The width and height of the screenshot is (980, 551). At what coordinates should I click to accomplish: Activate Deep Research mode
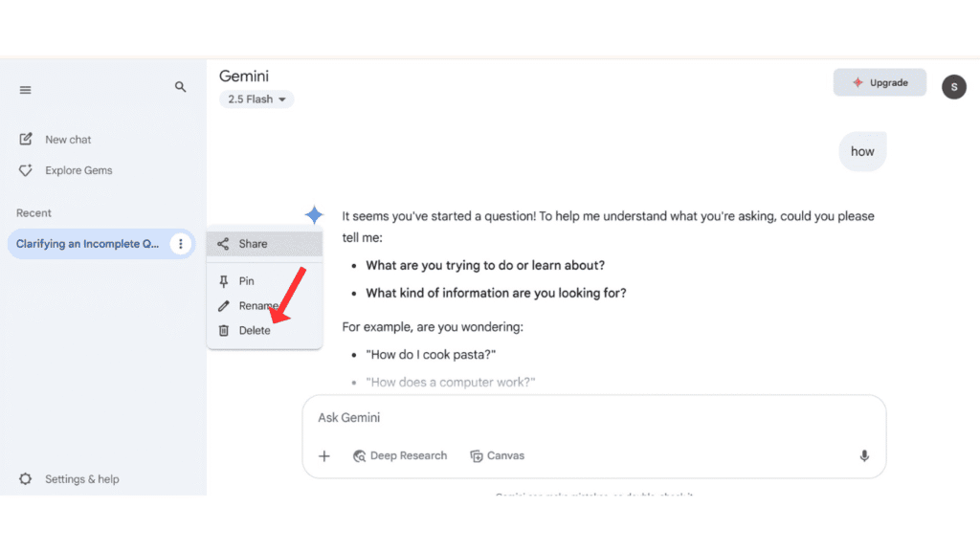[400, 455]
